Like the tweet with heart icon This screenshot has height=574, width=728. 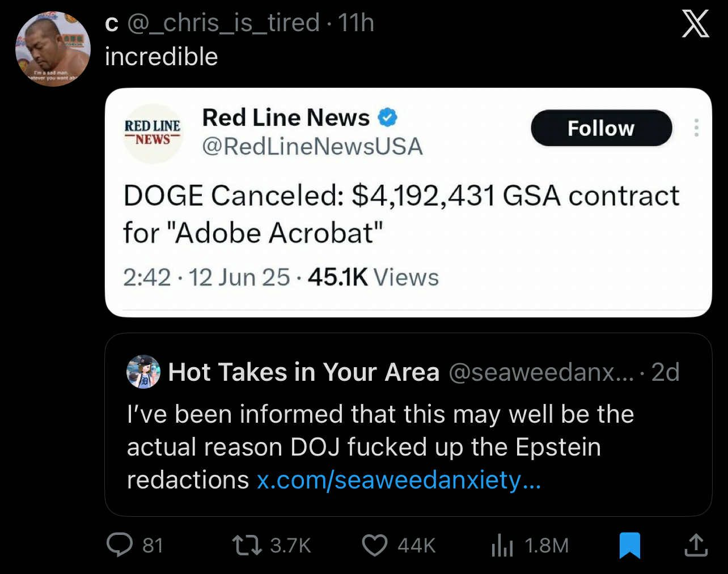pyautogui.click(x=374, y=545)
